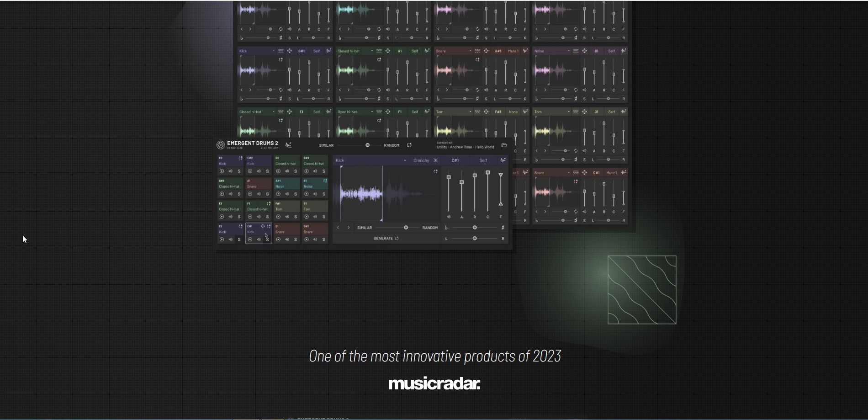Click the waveform icon on background B1 Noise card
The width and height of the screenshot is (868, 420).
click(624, 51)
